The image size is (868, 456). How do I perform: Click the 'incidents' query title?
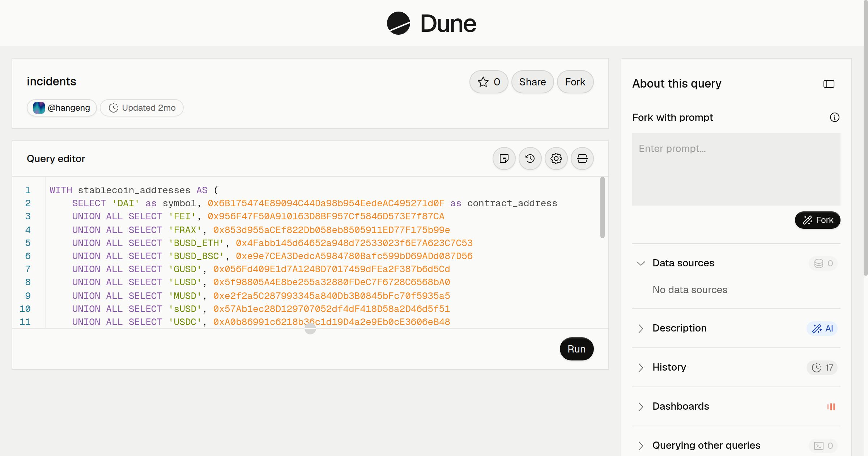point(51,81)
